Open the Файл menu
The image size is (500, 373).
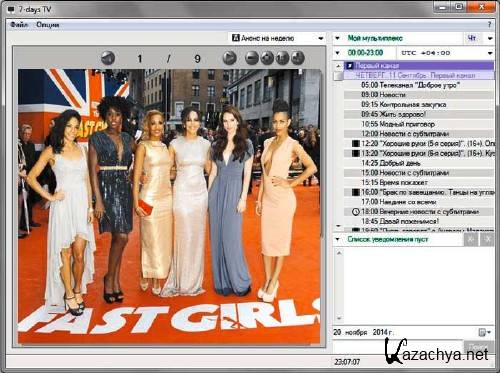[x=19, y=25]
